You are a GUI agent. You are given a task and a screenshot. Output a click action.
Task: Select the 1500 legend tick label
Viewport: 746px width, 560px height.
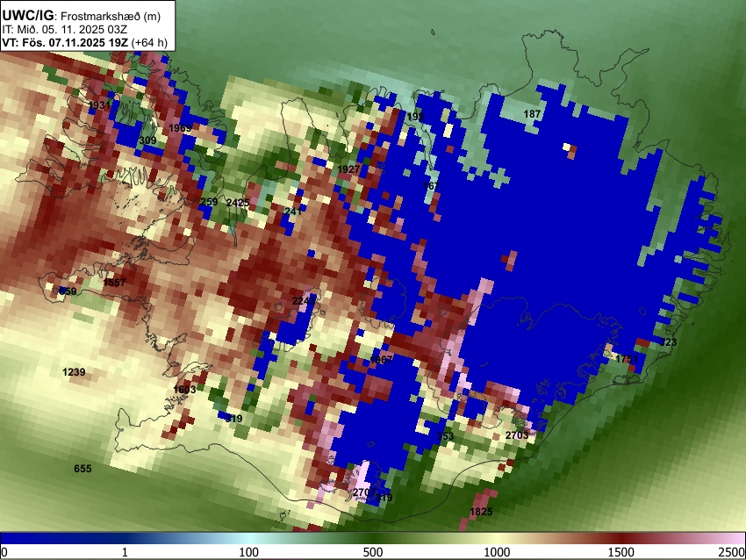point(621,552)
